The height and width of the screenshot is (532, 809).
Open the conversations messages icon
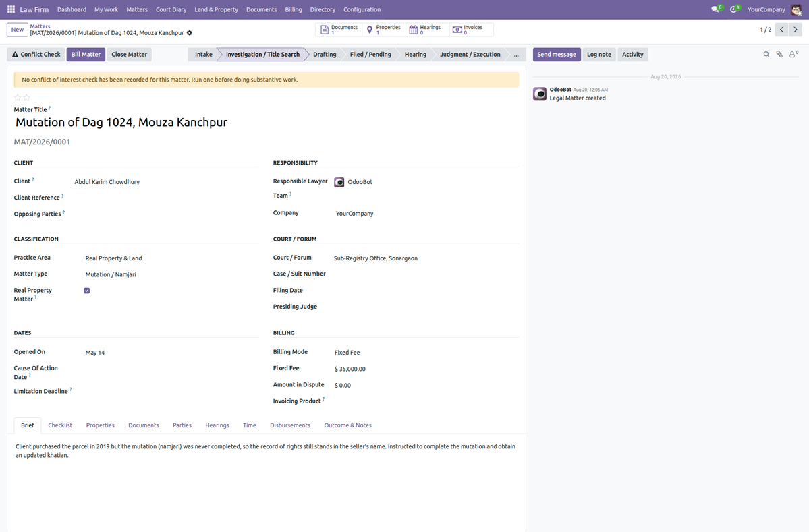coord(716,9)
